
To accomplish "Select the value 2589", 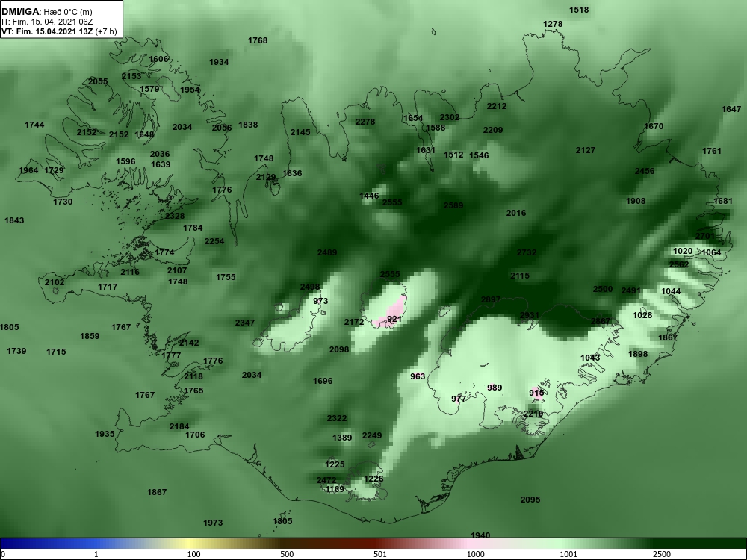I will pyautogui.click(x=453, y=206).
